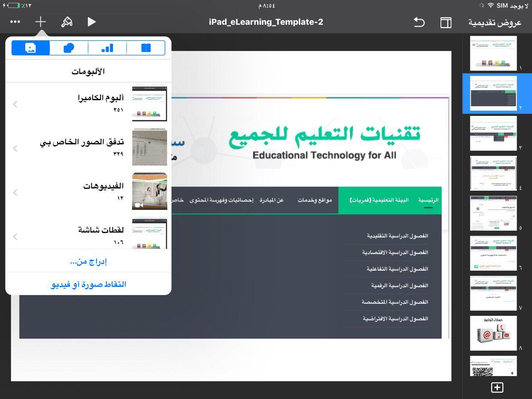Tap the undo arrow icon

point(419,22)
